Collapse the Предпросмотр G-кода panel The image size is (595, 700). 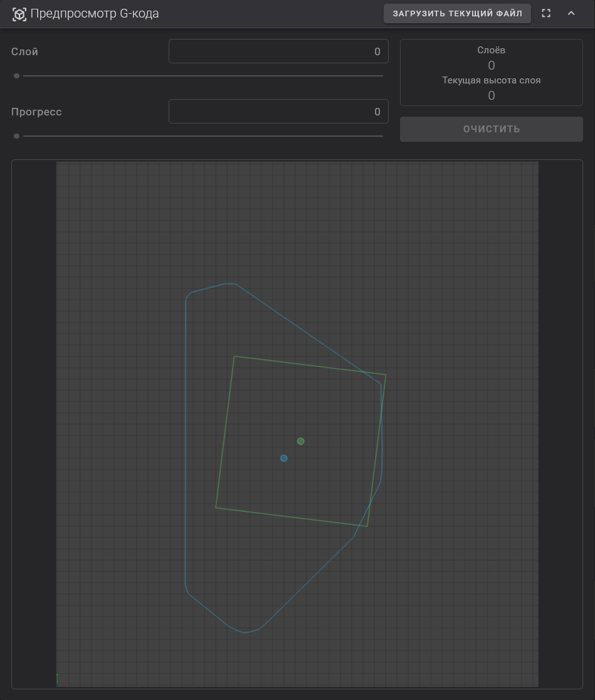click(571, 13)
